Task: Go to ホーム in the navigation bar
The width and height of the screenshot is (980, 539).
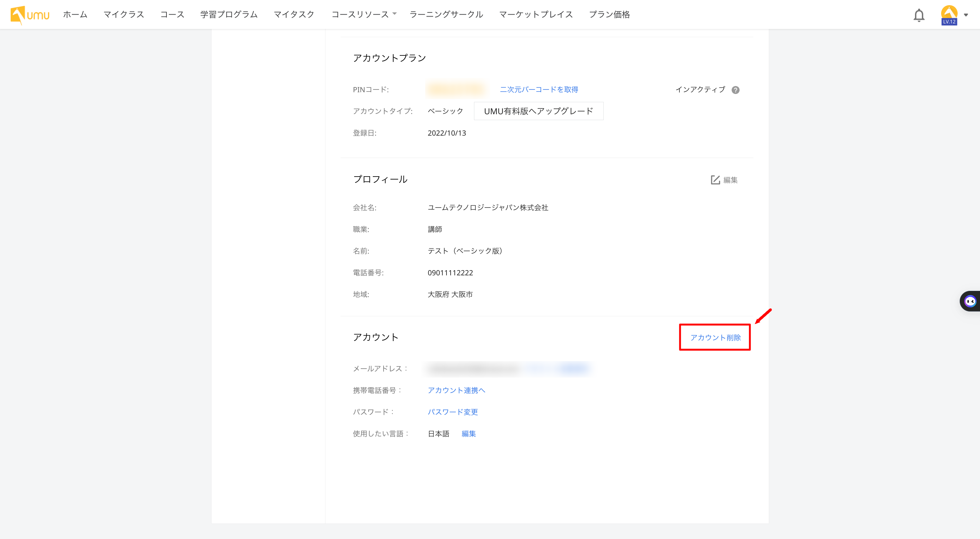Action: (75, 14)
